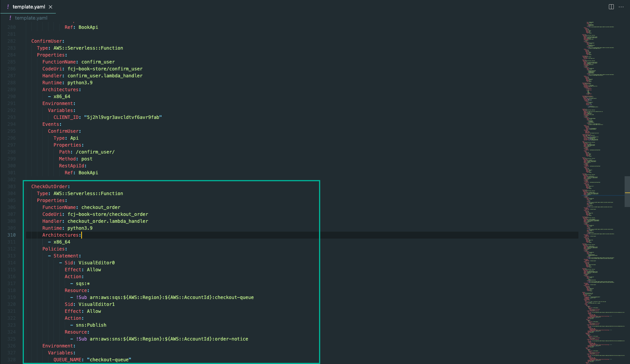
Task: Click the checkout-queue SQS ARN line
Action: (x=162, y=297)
